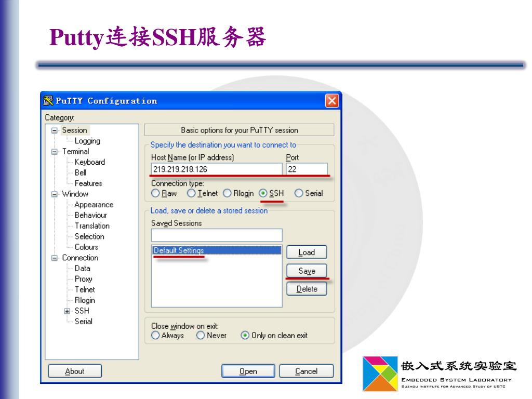Open the Behaviour category

click(91, 215)
